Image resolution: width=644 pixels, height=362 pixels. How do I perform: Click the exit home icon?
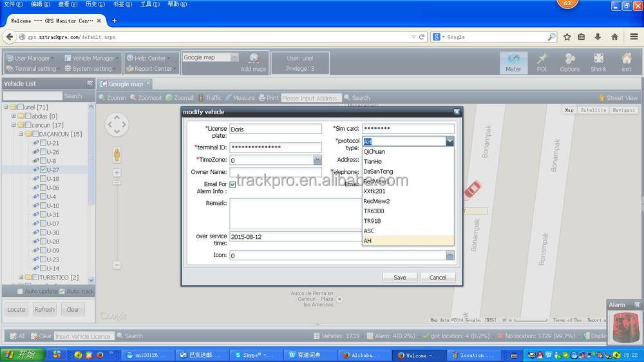[x=626, y=59]
